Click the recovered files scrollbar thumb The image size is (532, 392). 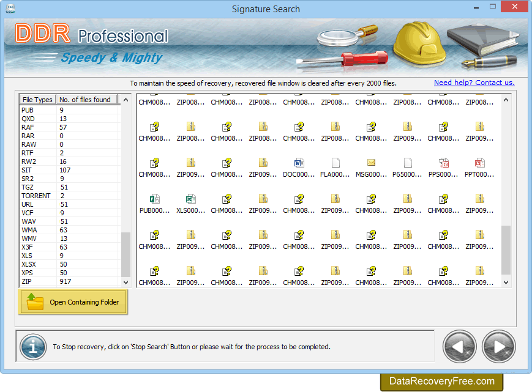coord(506,250)
